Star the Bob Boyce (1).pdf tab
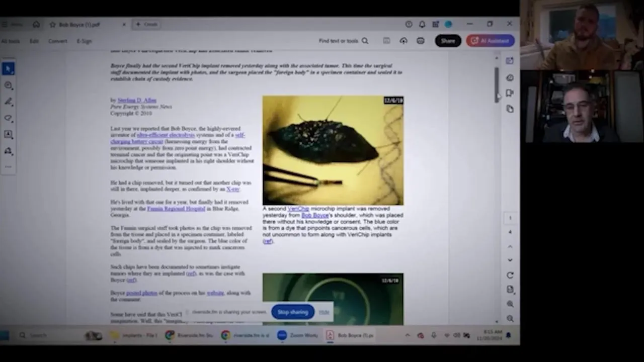644x362 pixels. (52, 24)
